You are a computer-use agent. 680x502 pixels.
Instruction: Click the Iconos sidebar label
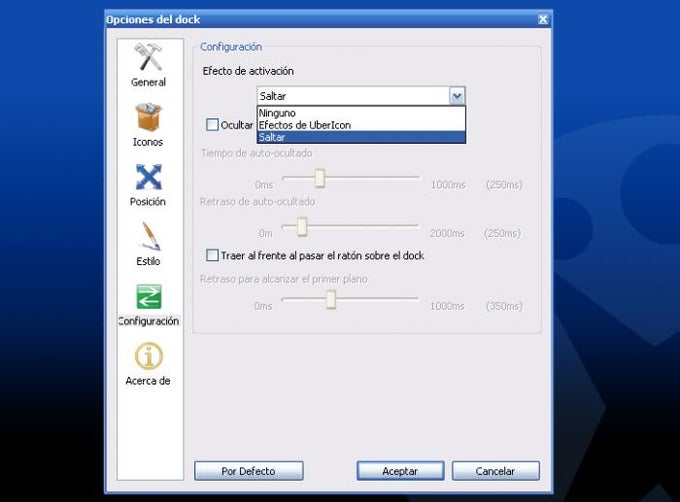(148, 142)
